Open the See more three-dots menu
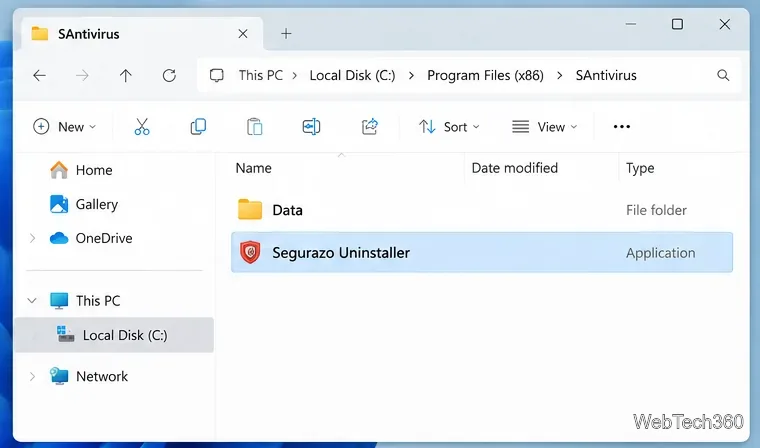This screenshot has height=448, width=760. coord(621,127)
